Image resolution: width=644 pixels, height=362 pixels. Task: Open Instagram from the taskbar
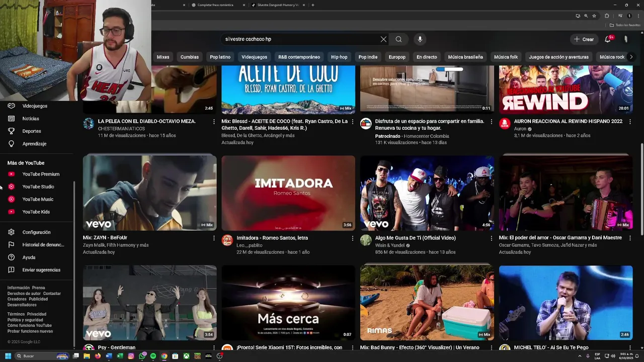[131, 356]
